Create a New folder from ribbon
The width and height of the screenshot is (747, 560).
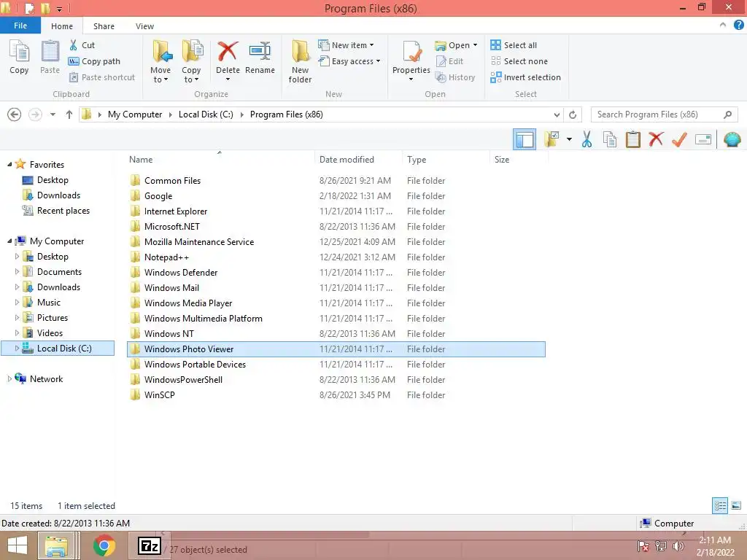[x=300, y=61]
